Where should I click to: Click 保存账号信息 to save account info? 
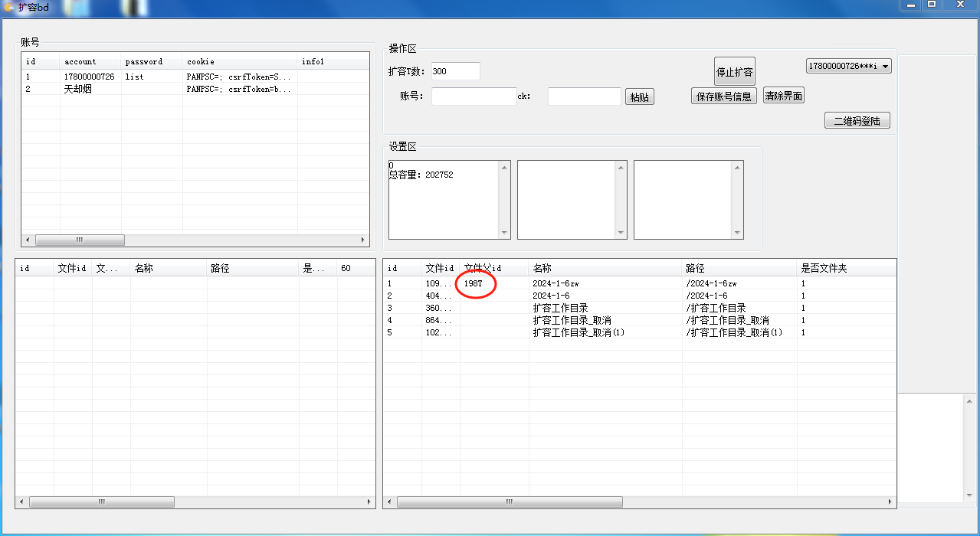[723, 96]
